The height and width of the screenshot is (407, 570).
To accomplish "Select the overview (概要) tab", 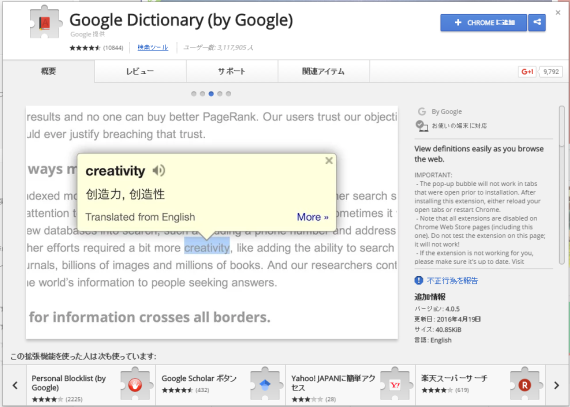I will 48,71.
